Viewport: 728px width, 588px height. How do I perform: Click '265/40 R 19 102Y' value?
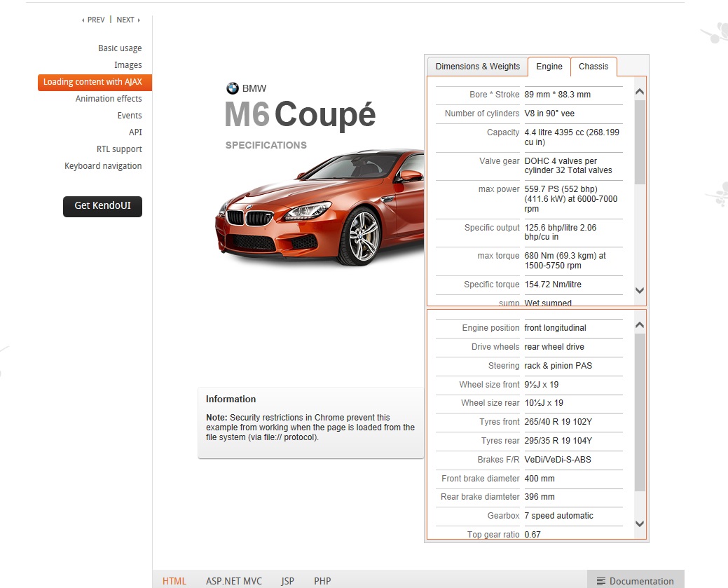point(558,422)
